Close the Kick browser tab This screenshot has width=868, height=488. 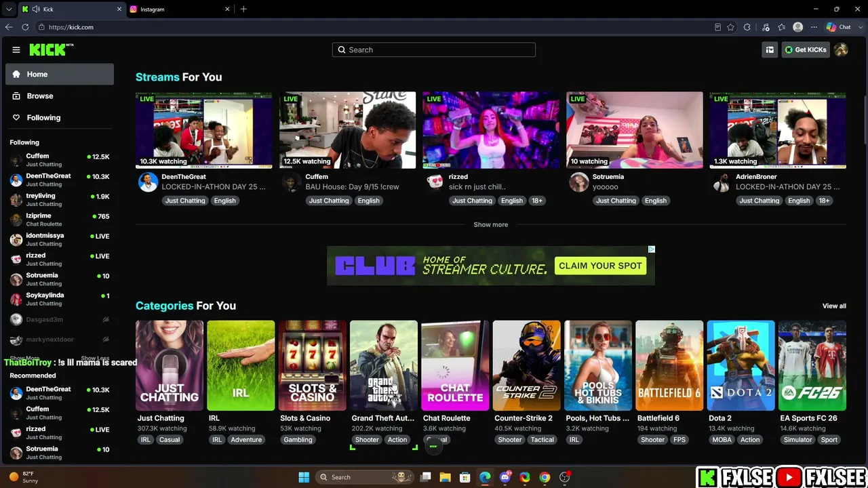coord(119,9)
